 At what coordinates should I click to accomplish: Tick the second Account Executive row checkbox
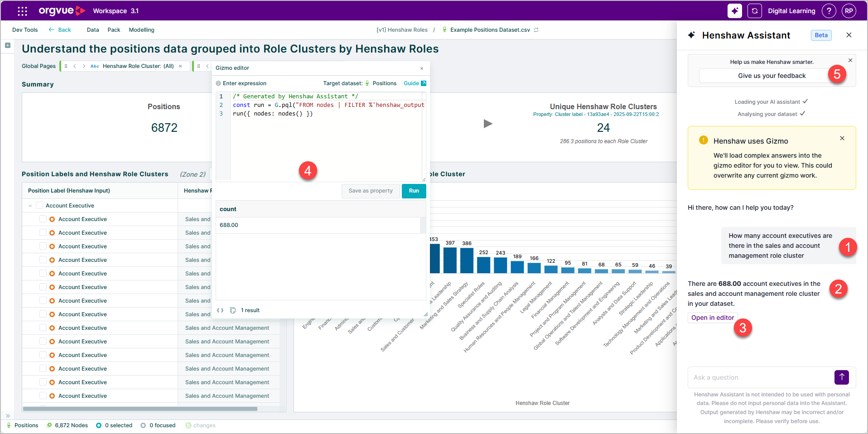(x=43, y=233)
